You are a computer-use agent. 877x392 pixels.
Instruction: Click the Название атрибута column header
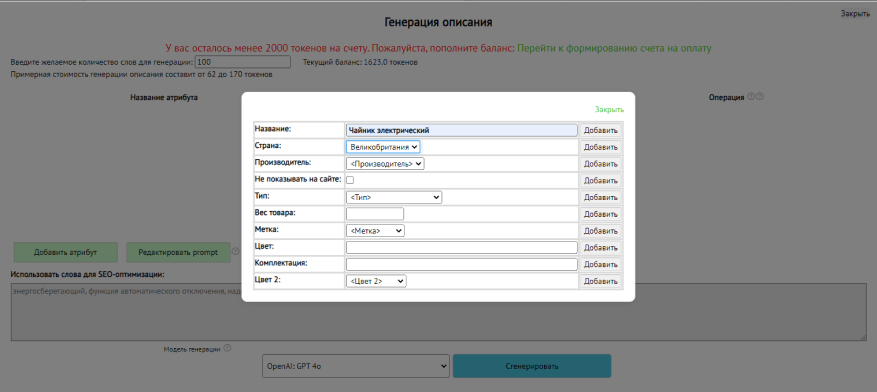pyautogui.click(x=164, y=97)
